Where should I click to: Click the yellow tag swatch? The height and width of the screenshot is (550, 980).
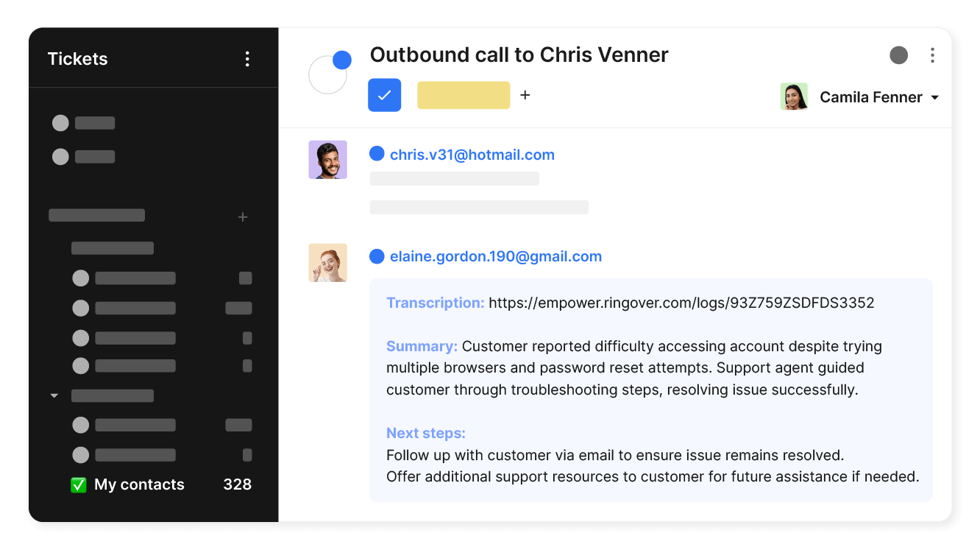(464, 95)
